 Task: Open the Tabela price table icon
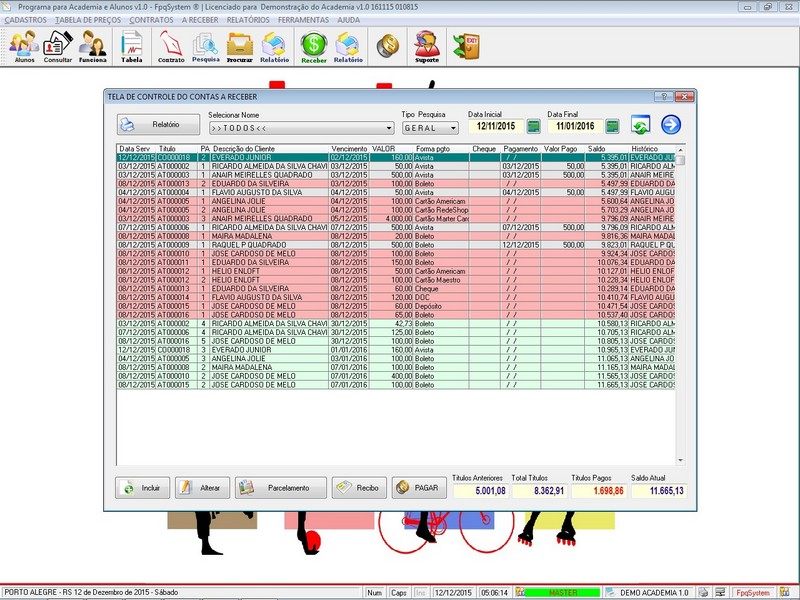pos(132,46)
